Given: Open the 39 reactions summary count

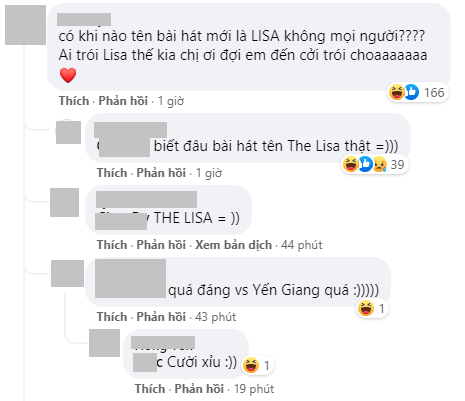Looking at the screenshot, I should [x=397, y=164].
